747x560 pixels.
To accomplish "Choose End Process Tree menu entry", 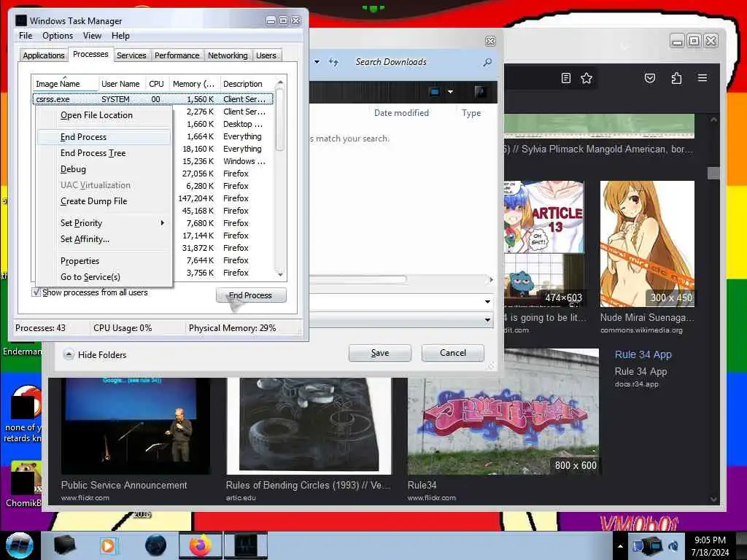I will (x=104, y=153).
